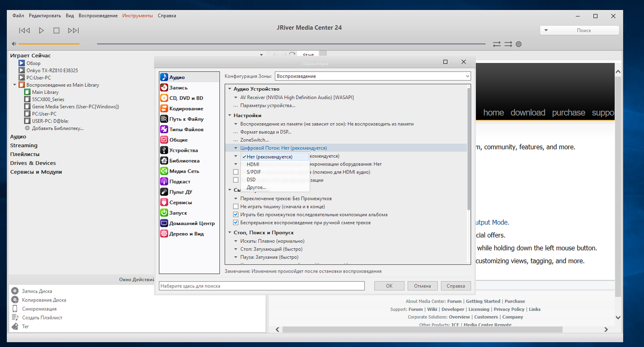The width and height of the screenshot is (644, 347).
Task: Toggle Играть без промежутков последовательные композиции checkbox
Action: 236,215
